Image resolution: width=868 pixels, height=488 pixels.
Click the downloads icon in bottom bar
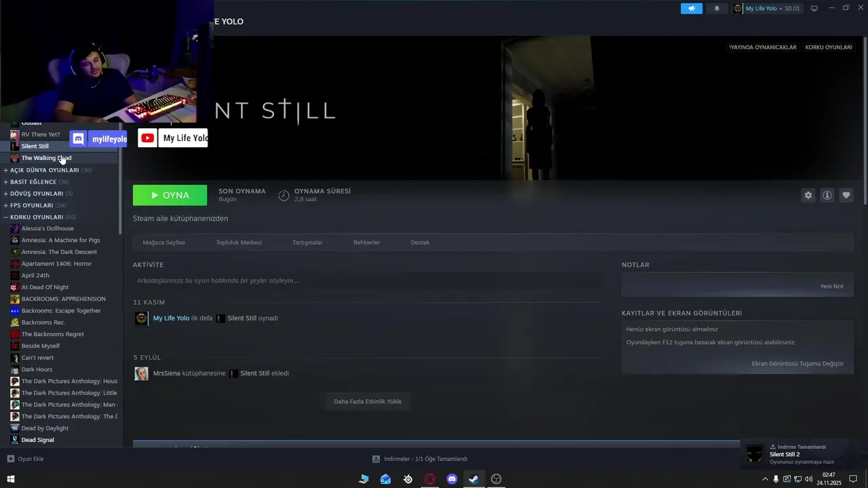376,459
